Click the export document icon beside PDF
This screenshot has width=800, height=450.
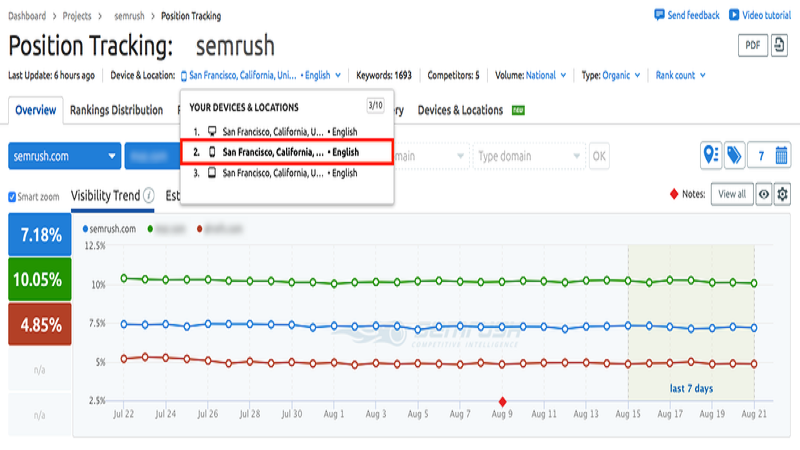click(779, 45)
